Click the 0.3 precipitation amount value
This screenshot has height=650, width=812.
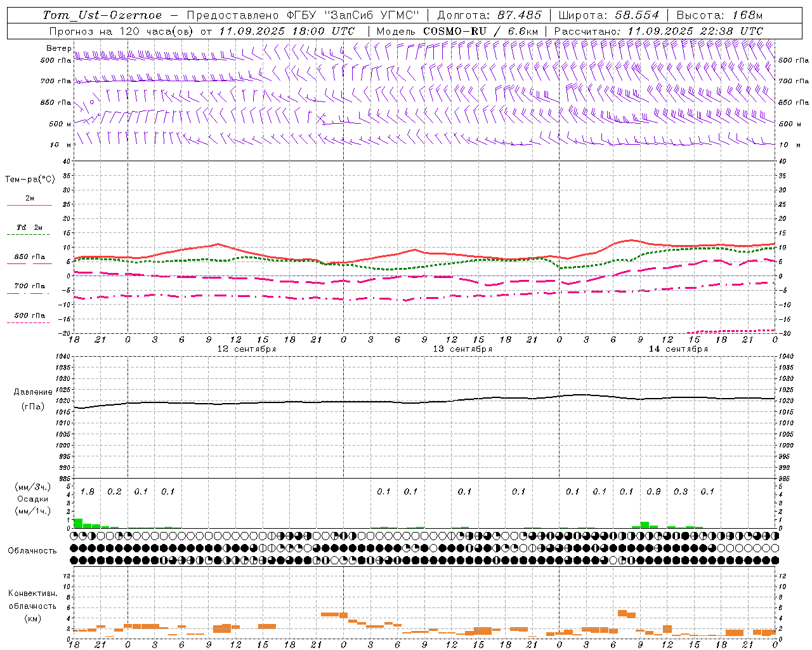pos(681,492)
